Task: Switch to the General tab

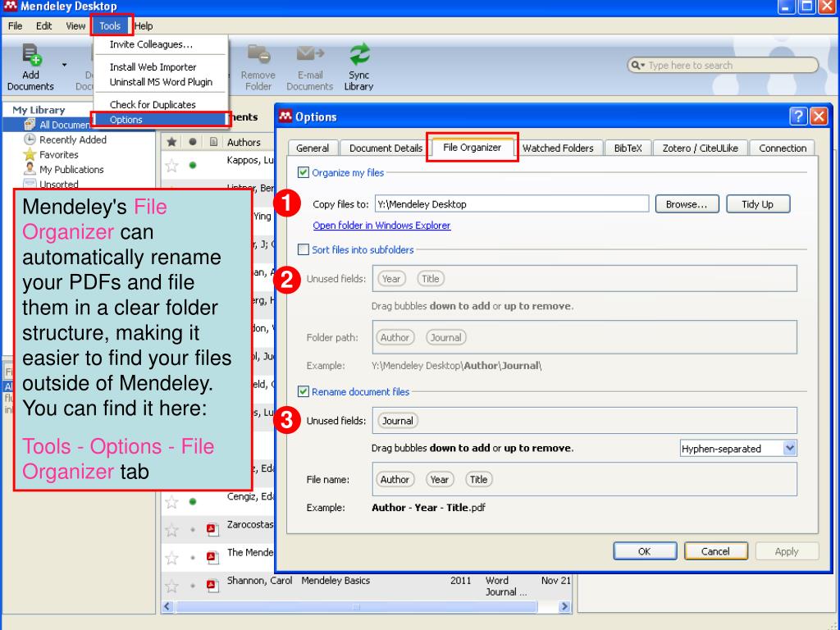Action: [x=313, y=148]
